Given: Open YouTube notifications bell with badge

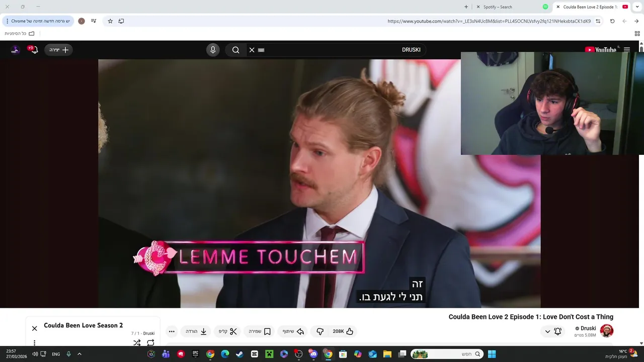Looking at the screenshot, I should pyautogui.click(x=34, y=50).
